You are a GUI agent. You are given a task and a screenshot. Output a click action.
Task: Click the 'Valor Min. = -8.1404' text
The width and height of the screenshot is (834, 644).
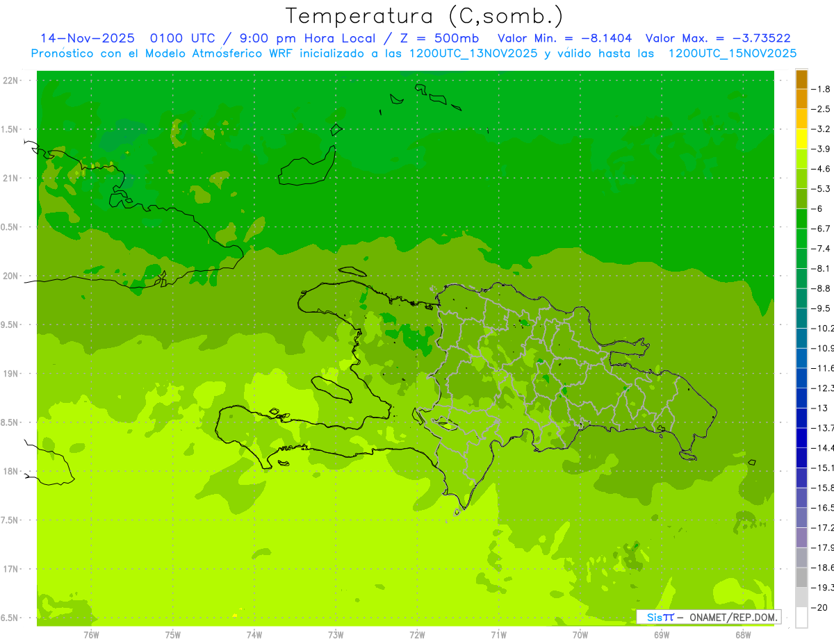pyautogui.click(x=565, y=38)
